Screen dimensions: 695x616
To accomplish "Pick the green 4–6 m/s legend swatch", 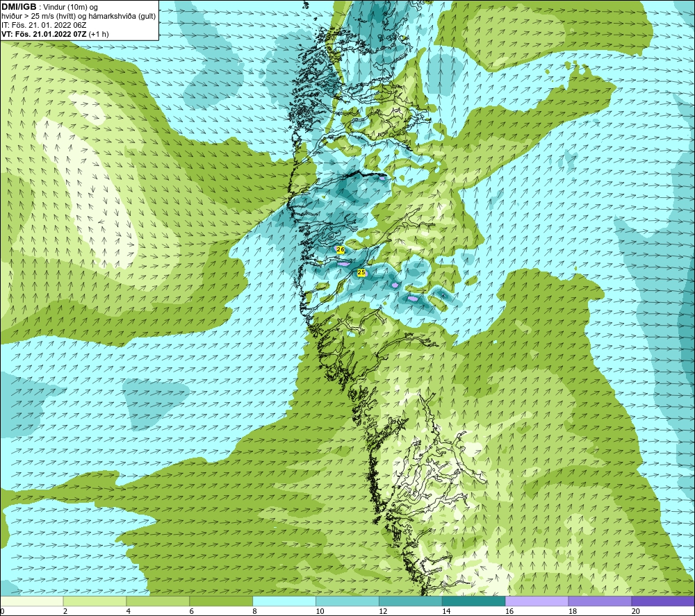I will (x=158, y=601).
